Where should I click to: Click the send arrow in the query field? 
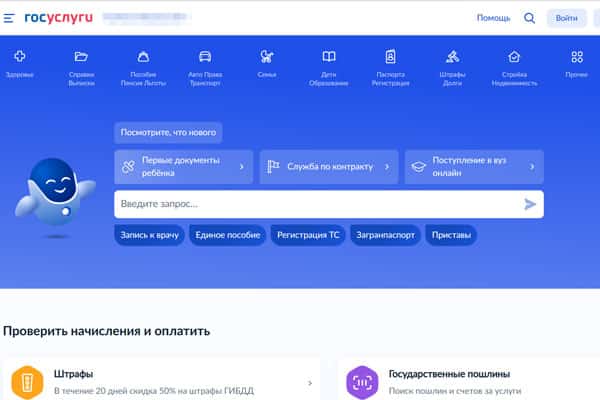(x=530, y=204)
